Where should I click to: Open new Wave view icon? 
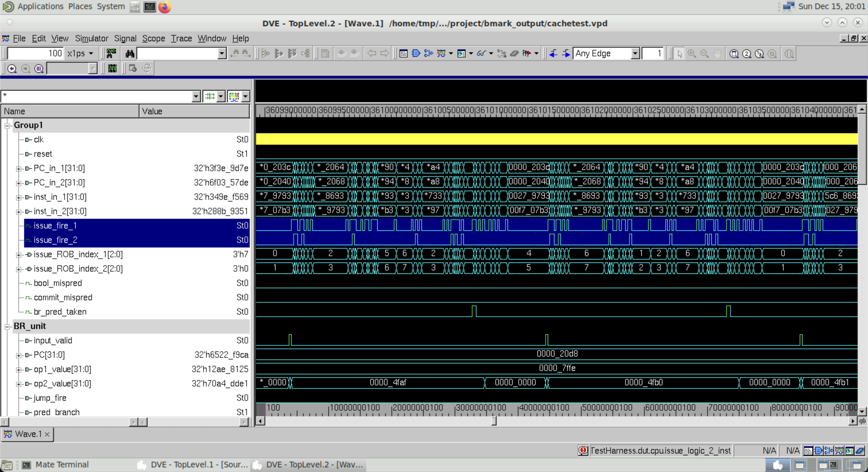(x=441, y=53)
